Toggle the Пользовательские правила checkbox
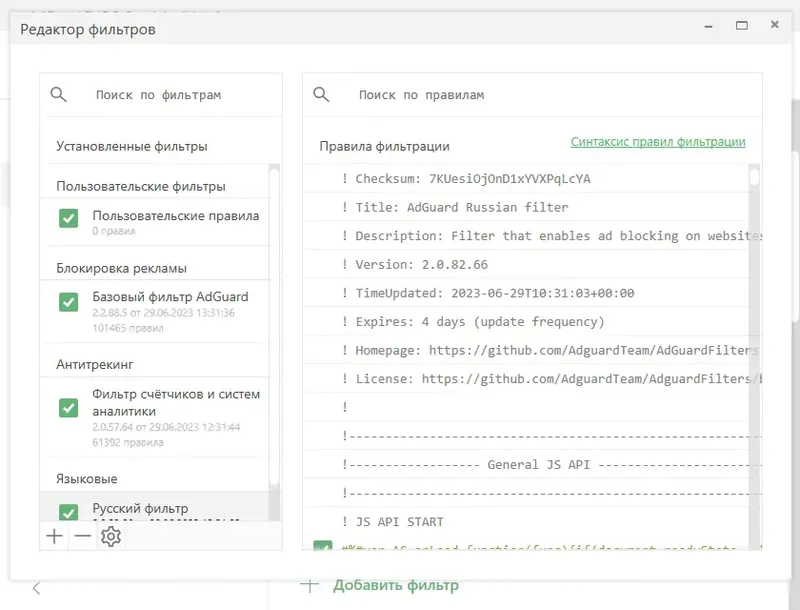The image size is (800, 610). 68,218
